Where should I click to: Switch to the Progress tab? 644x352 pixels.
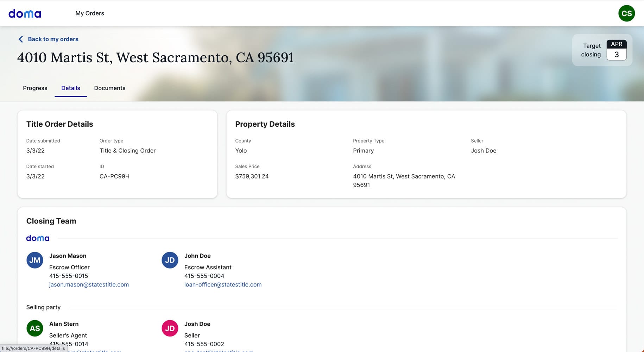click(35, 88)
